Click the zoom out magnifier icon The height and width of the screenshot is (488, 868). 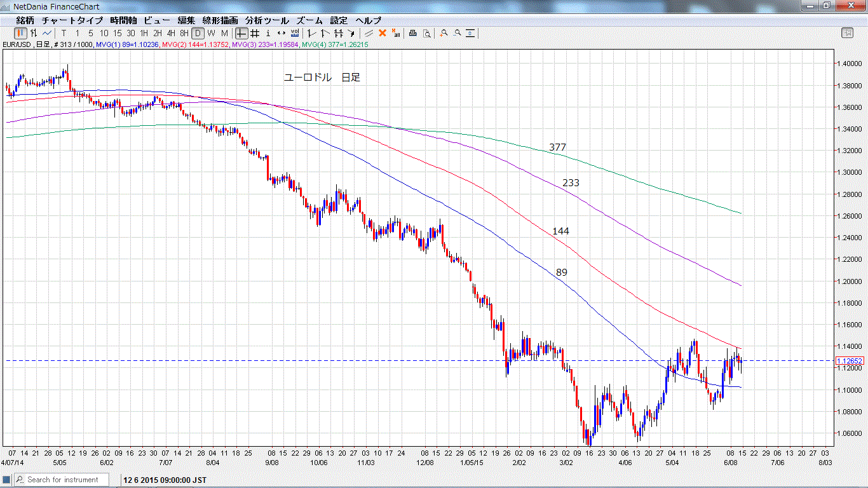pyautogui.click(x=457, y=33)
